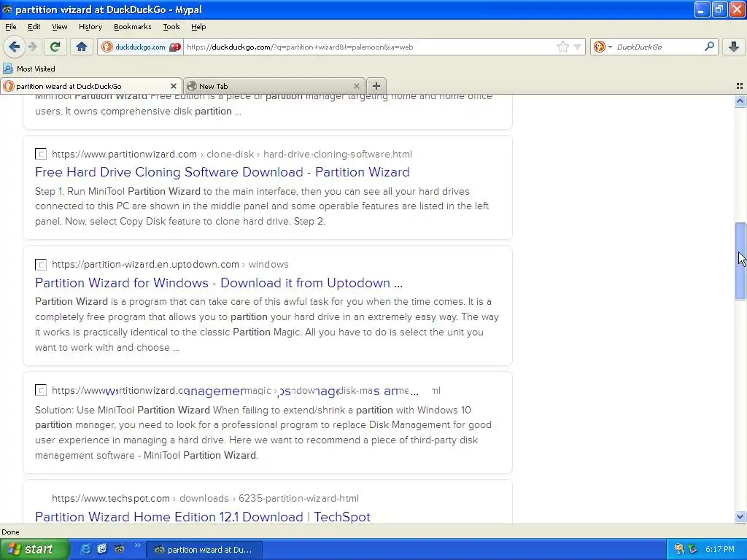Click the second system tray icon
747x560 pixels.
692,549
